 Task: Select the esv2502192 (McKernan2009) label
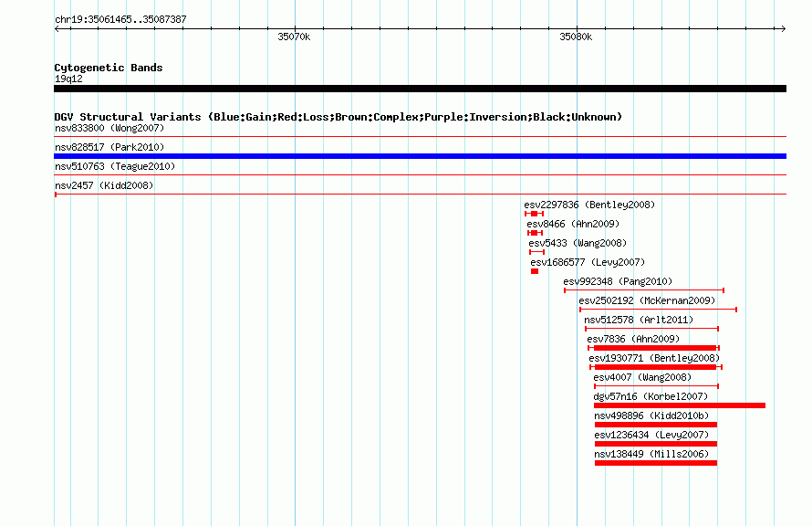point(647,300)
